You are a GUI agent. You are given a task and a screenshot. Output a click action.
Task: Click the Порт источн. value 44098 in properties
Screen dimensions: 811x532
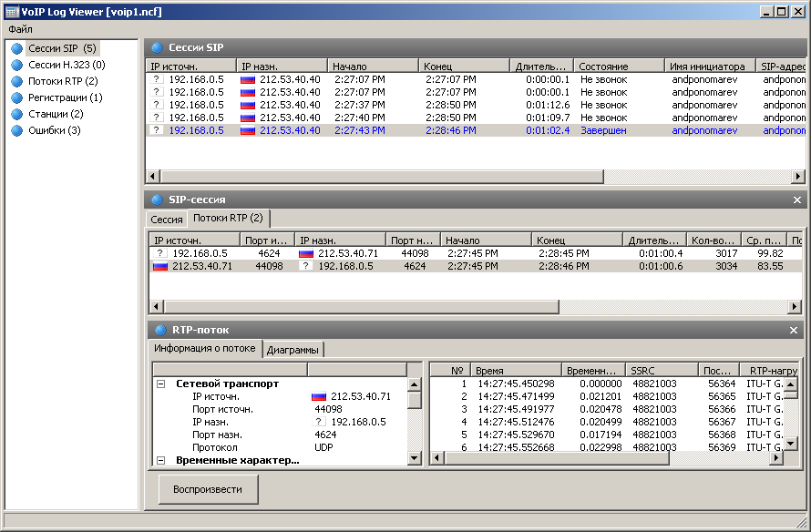click(328, 409)
